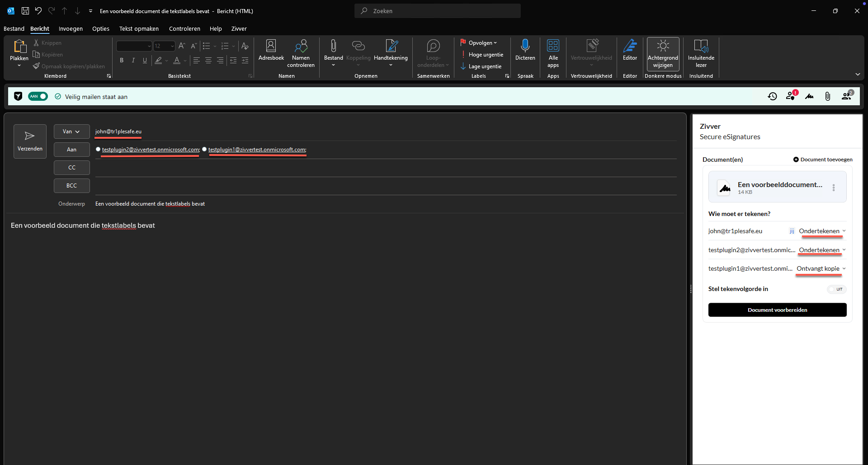The height and width of the screenshot is (465, 868).
Task: Click the Zivver paperclip attachment icon
Action: coord(827,96)
